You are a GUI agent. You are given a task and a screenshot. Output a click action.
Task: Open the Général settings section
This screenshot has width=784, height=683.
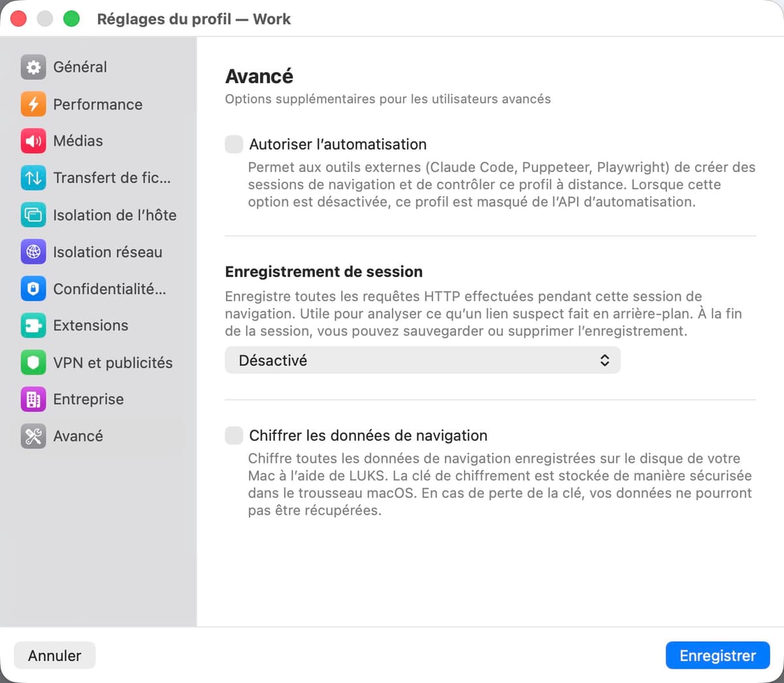click(99, 67)
